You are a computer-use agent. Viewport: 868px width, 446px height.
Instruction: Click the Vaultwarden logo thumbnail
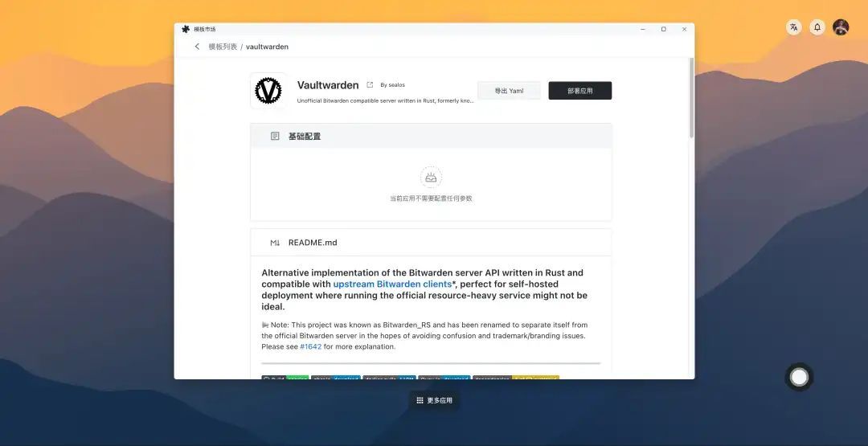tap(268, 90)
